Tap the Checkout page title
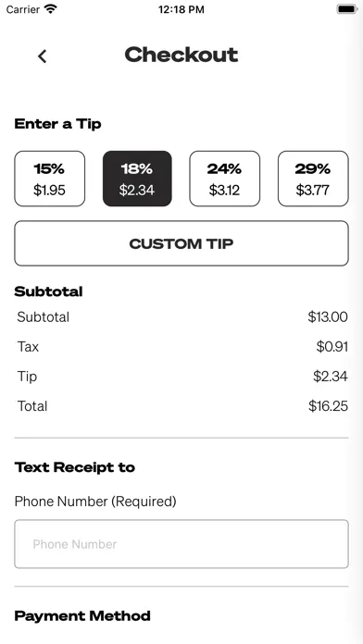 click(181, 55)
